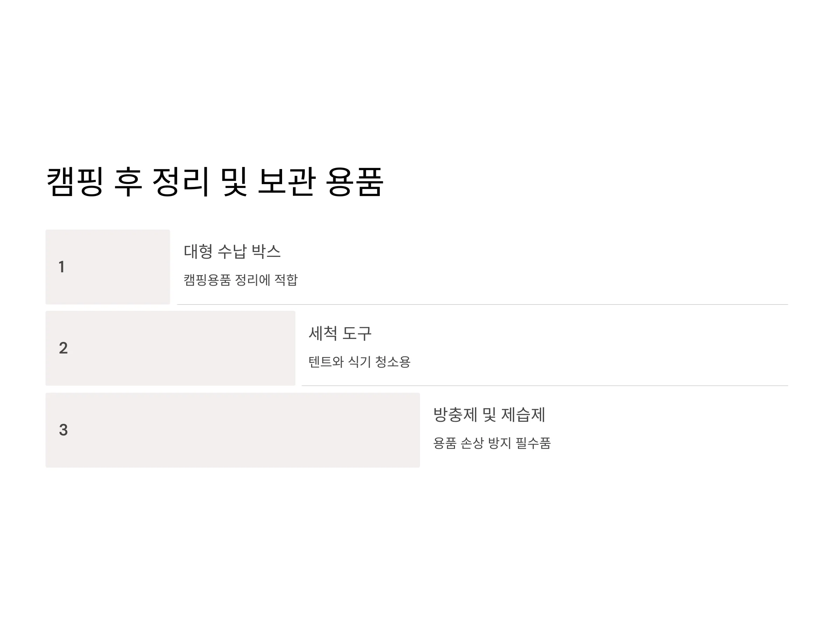The height and width of the screenshot is (630, 840).
Task: Select the gray block numbered 1
Action: point(108,267)
